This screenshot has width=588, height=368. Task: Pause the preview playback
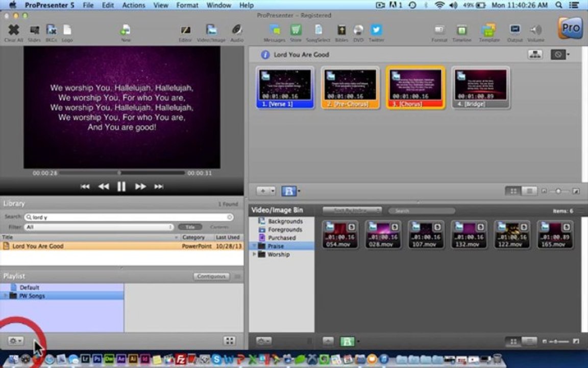[121, 187]
